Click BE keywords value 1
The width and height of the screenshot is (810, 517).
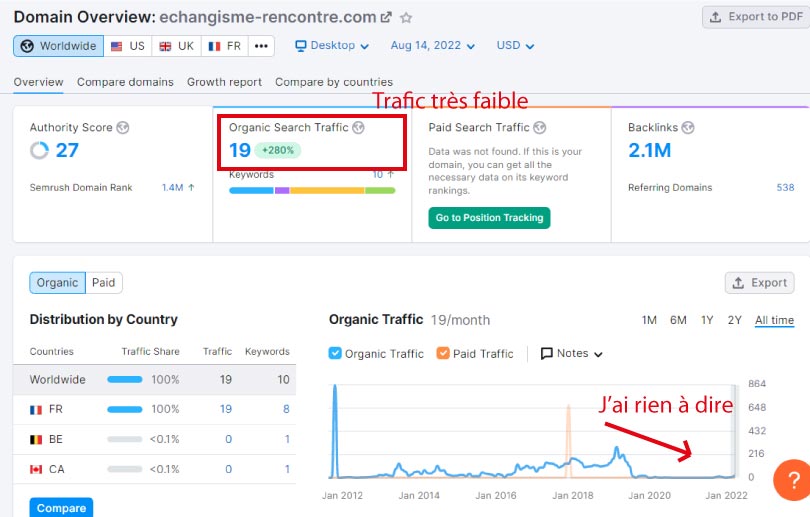(x=287, y=440)
